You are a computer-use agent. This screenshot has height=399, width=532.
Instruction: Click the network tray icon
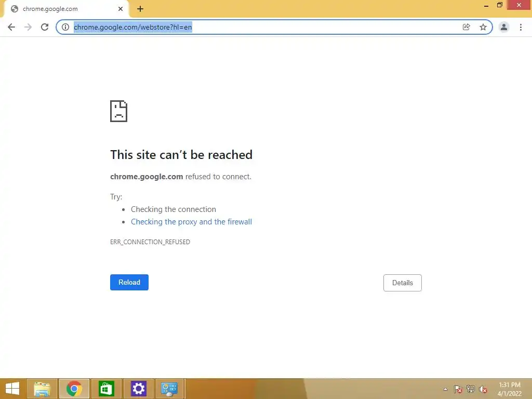tap(471, 389)
